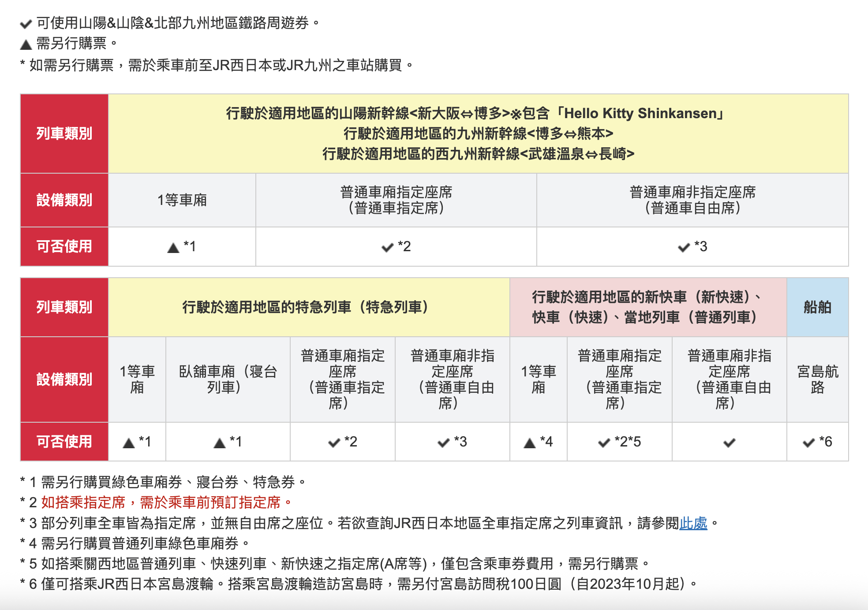The height and width of the screenshot is (610, 868).
Task: Click the triangle marked *4
Action: click(x=529, y=443)
